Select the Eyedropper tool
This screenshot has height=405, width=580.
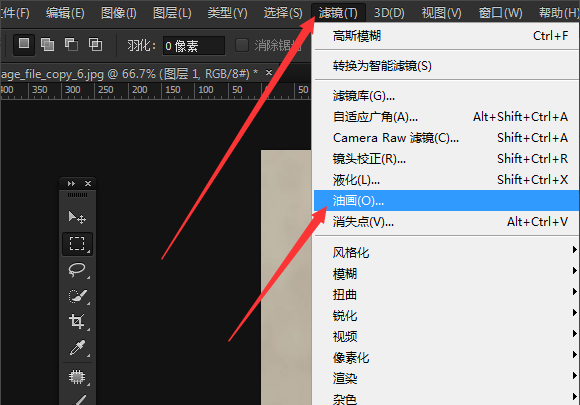tap(77, 348)
